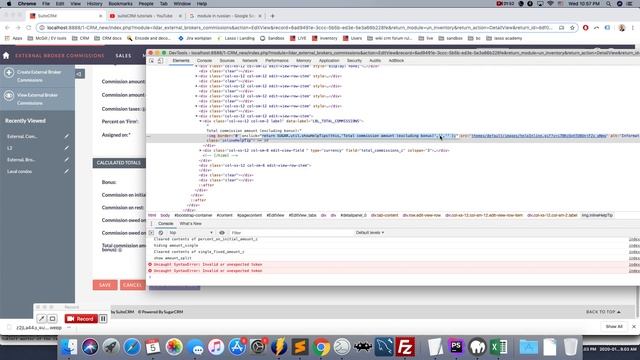Toggle the DevTools device toolbar icon
This screenshot has height=360, width=640.
click(x=160, y=60)
